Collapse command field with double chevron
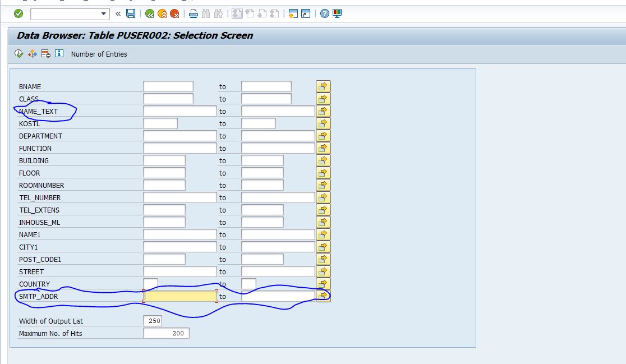This screenshot has width=626, height=364. (x=118, y=13)
